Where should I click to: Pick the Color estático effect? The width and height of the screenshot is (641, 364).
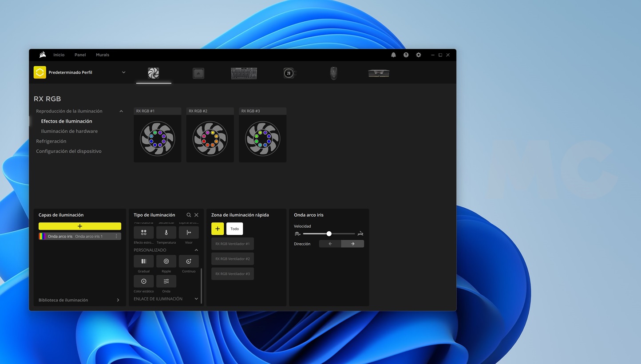tap(143, 281)
